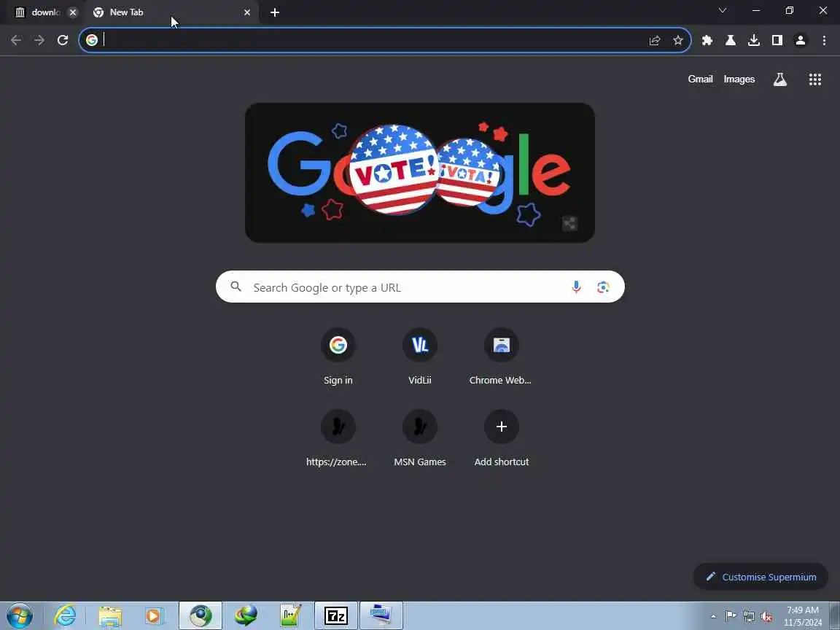Click the muted volume tray icon
840x630 pixels.
[x=766, y=617]
